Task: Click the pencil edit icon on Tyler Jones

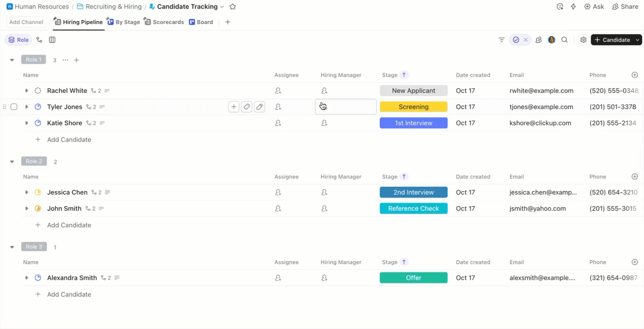Action: coord(260,107)
